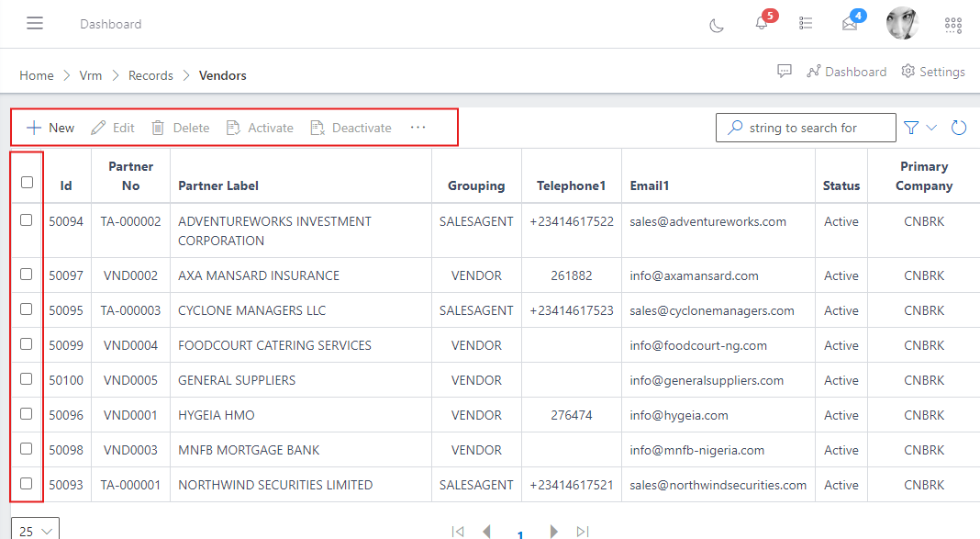980x539 pixels.
Task: Click the user profile avatar
Action: click(x=902, y=24)
